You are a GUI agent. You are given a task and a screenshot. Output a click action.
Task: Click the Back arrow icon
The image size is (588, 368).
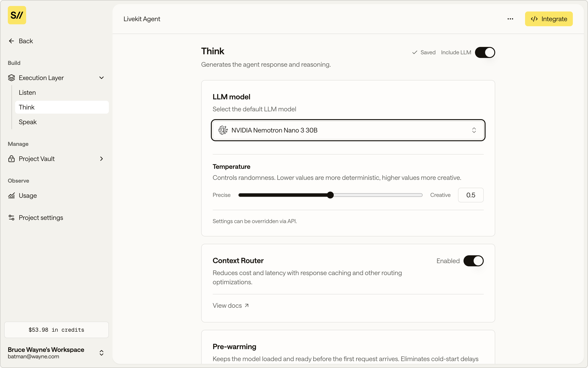(11, 41)
